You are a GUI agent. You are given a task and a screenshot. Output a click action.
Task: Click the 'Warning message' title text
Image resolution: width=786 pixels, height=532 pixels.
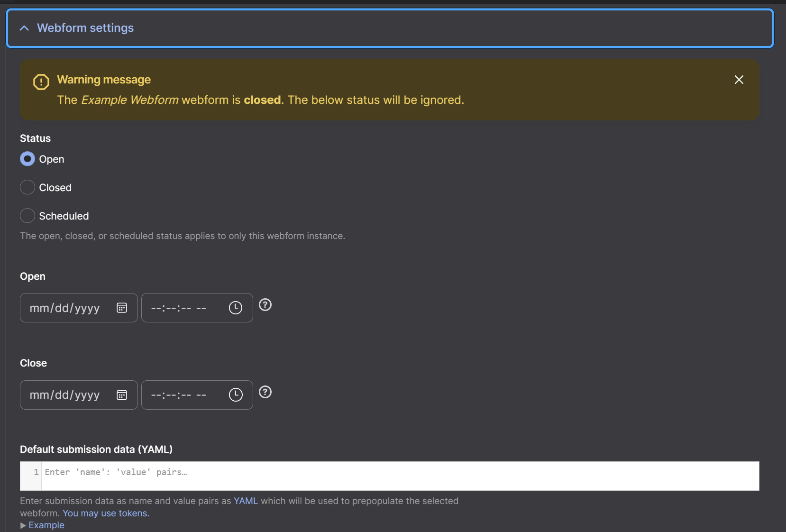tap(104, 80)
